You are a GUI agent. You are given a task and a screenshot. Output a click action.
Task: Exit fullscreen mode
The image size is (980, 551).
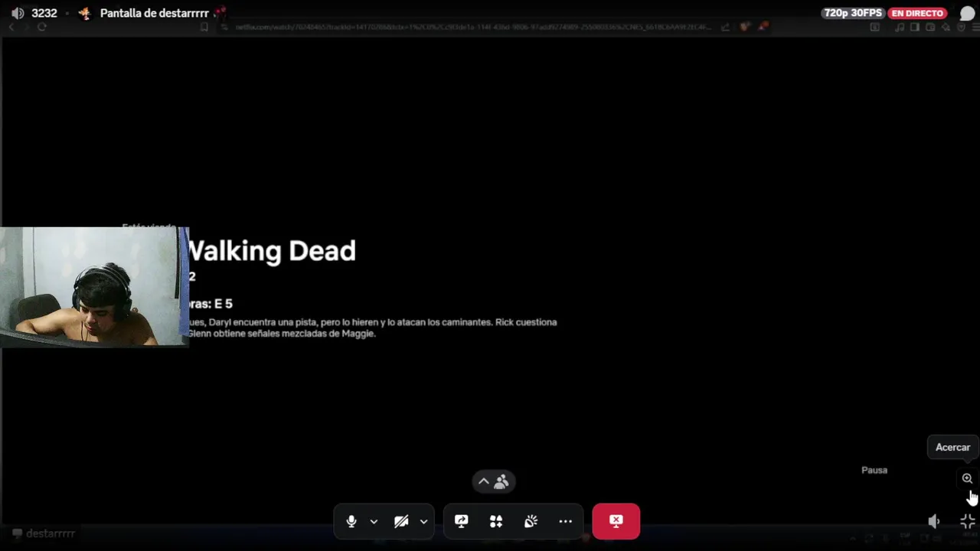(x=967, y=521)
